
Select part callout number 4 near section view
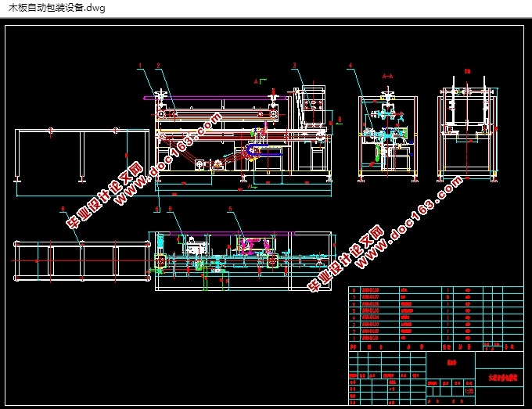350,65
